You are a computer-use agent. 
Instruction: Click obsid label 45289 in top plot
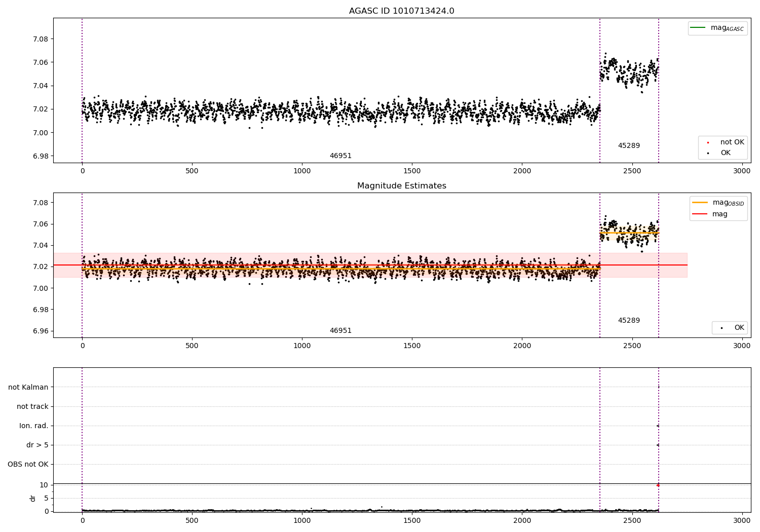coord(629,145)
